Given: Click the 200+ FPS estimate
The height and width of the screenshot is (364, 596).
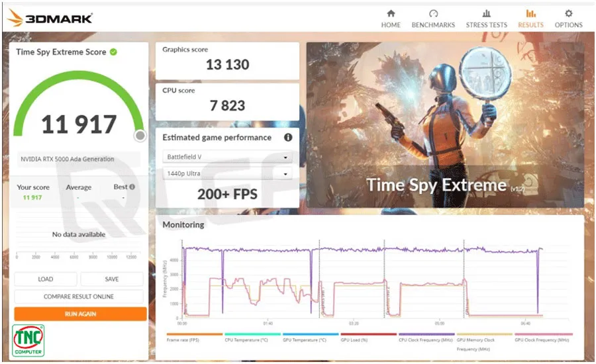Looking at the screenshot, I should [x=227, y=194].
